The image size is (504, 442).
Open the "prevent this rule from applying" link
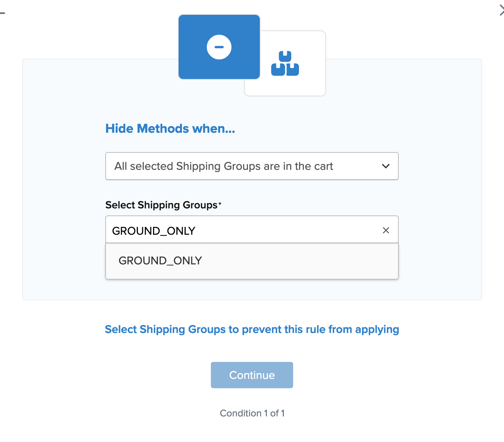tap(252, 329)
